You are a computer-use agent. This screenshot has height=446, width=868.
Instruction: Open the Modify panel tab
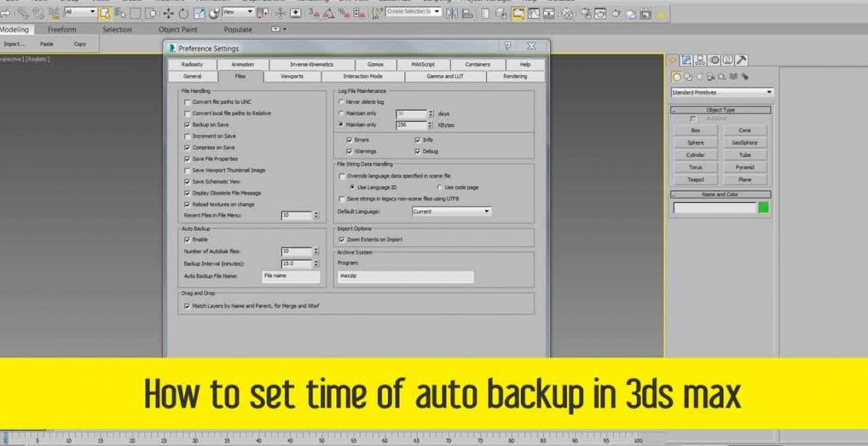(x=686, y=60)
